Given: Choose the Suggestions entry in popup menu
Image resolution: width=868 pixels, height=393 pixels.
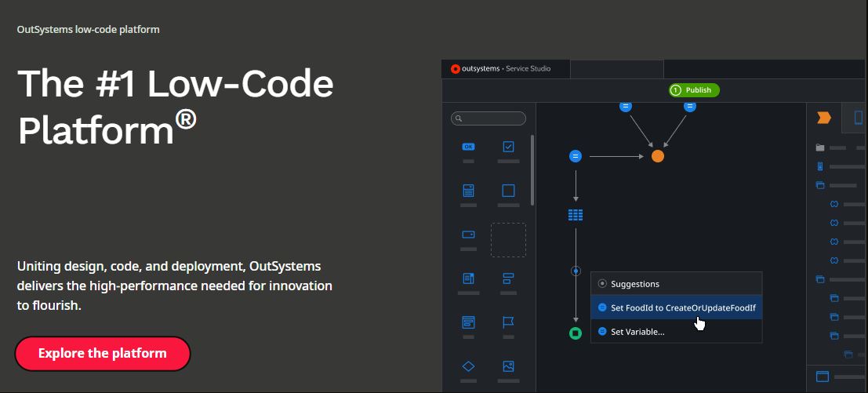Looking at the screenshot, I should tap(677, 284).
